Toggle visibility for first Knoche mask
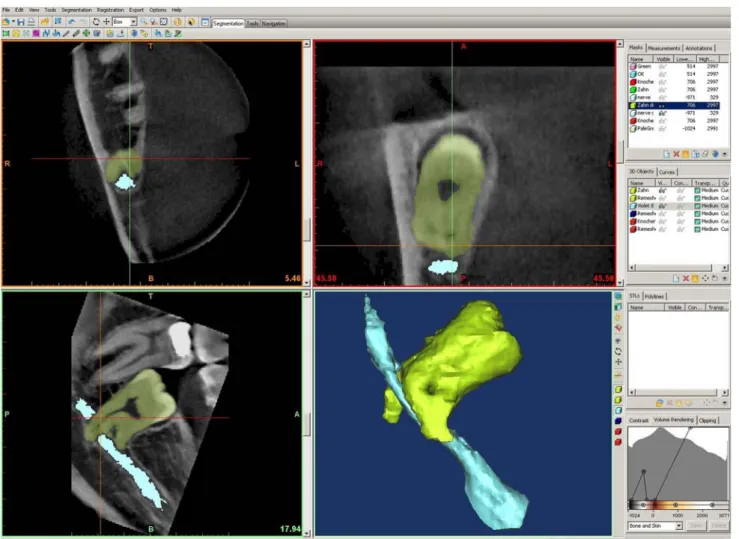 (x=663, y=82)
